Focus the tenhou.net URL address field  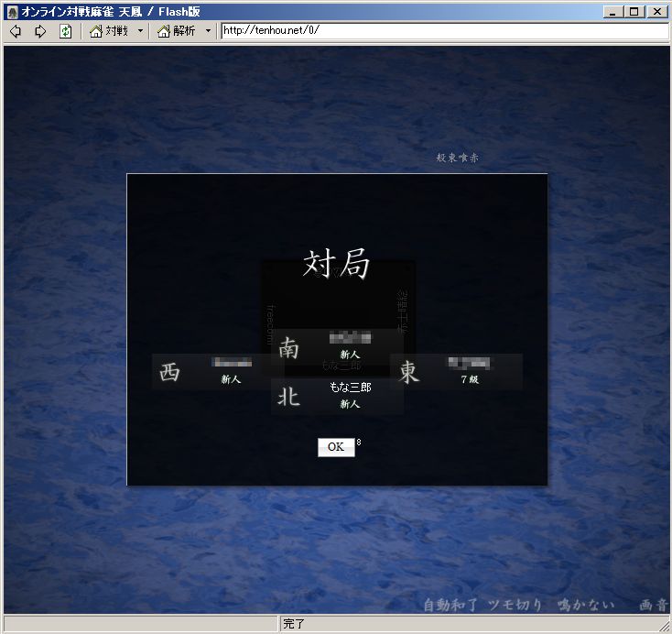coord(443,30)
